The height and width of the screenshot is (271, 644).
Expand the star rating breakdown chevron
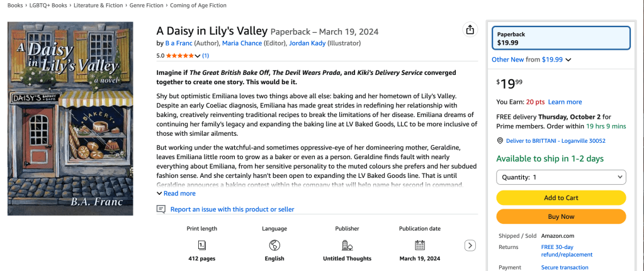[x=198, y=56]
